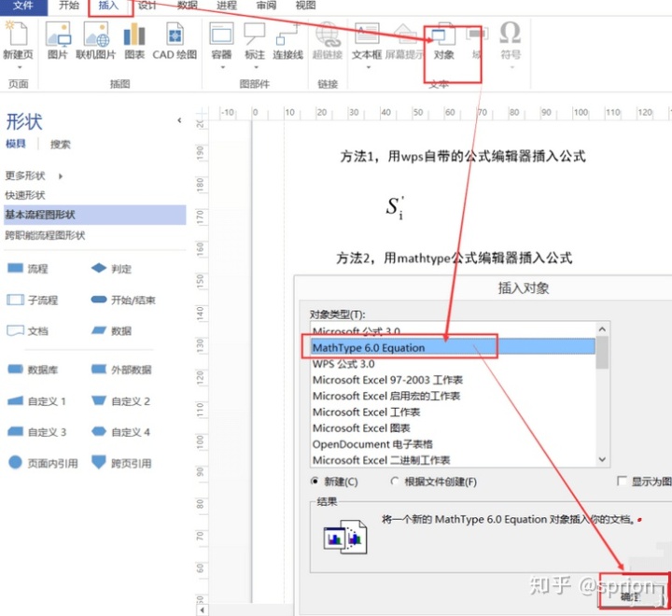The image size is (672, 616).
Task: Click the New Page (新建页) icon
Action: tap(18, 34)
